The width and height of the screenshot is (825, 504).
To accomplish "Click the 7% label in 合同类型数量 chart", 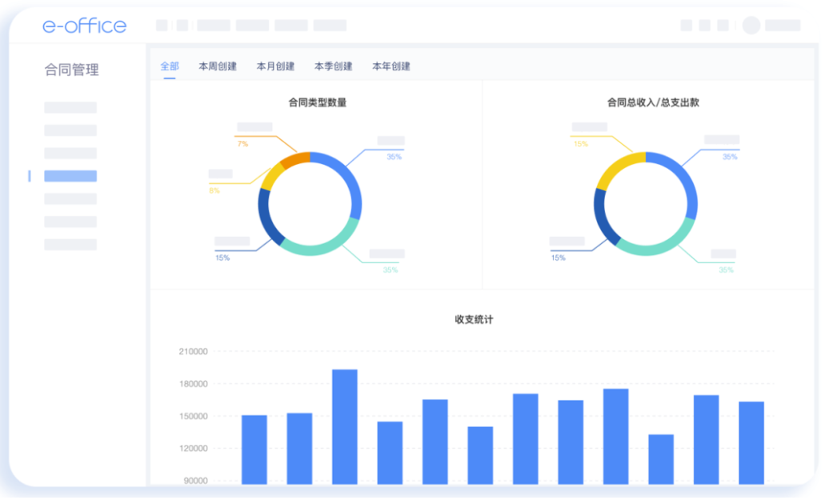I will pos(242,144).
